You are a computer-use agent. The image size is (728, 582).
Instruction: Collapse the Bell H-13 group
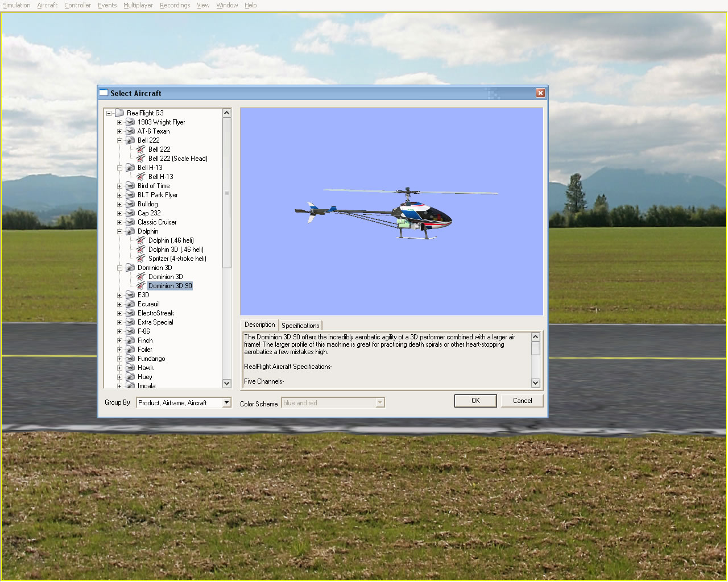[x=119, y=168]
